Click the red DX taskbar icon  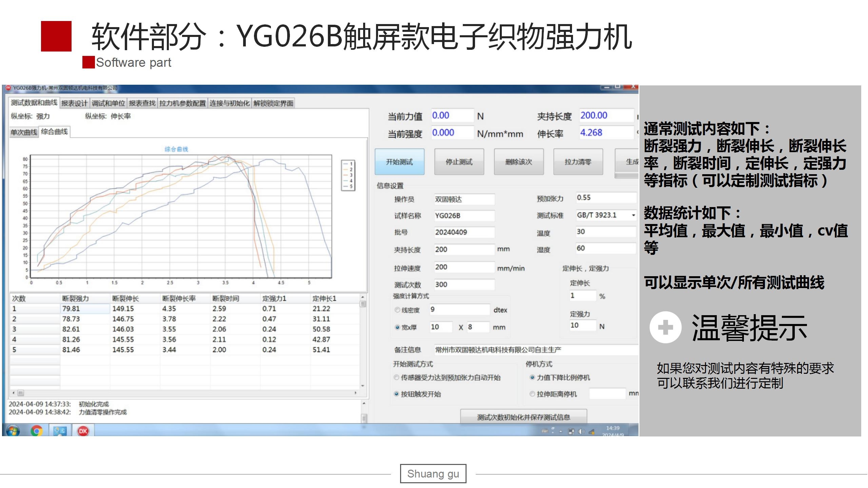pos(83,431)
